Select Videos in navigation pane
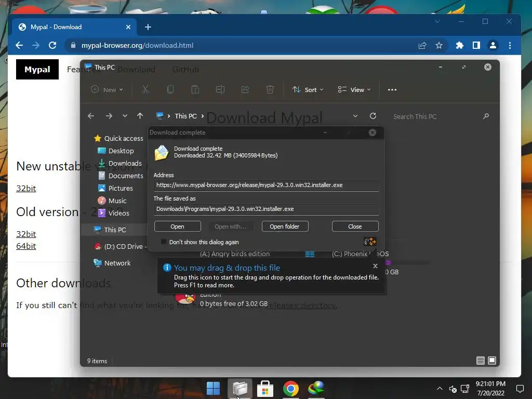Screen dimensions: 532x399 click(113, 213)
